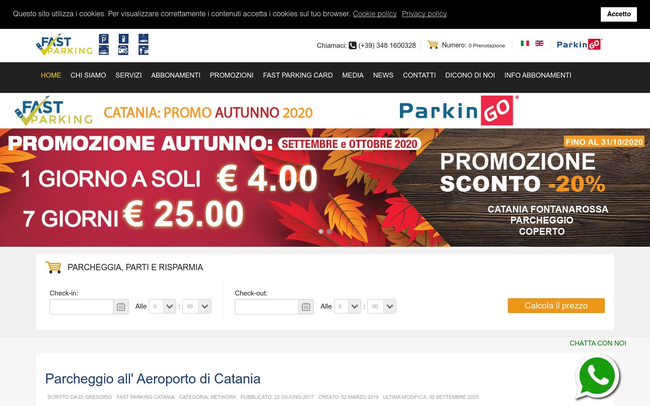
Task: Expand the Check-out minutes dropdown
Action: (x=382, y=306)
